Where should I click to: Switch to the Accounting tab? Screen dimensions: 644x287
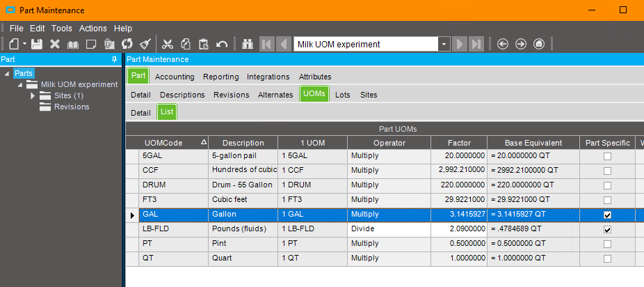tap(175, 77)
